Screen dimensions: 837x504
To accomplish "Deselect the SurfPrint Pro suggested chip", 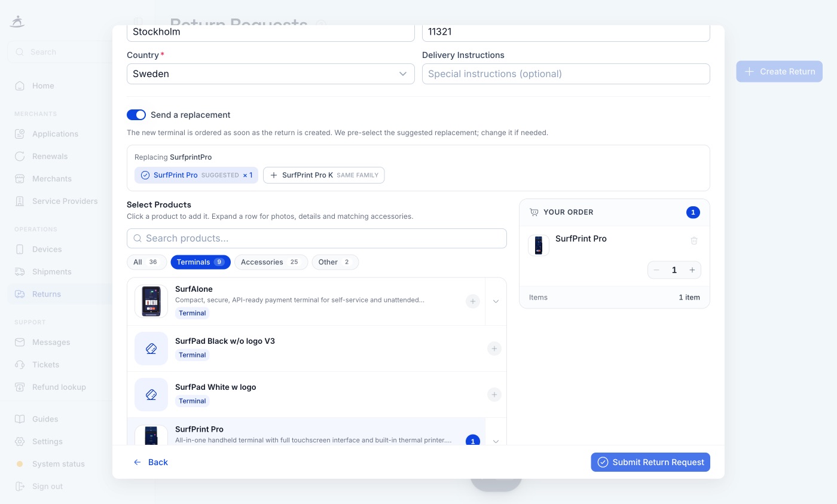I will [196, 175].
